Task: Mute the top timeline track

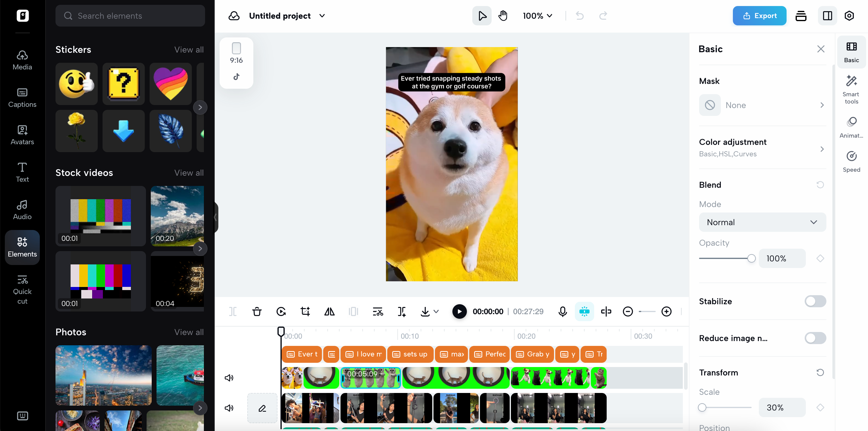Action: pos(229,377)
